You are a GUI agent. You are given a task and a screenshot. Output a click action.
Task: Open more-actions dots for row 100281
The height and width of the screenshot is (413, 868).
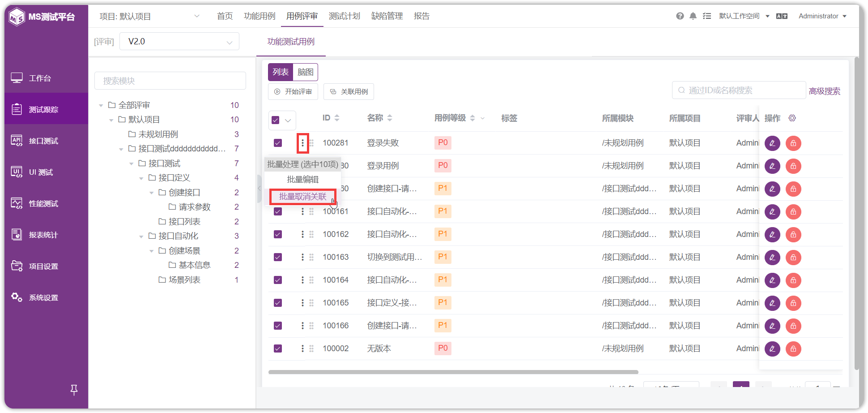pyautogui.click(x=302, y=143)
